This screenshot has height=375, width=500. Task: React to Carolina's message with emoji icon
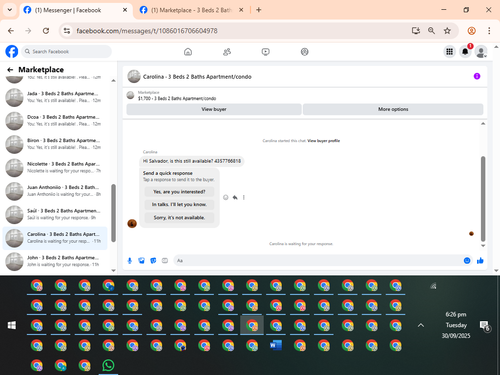click(x=226, y=197)
